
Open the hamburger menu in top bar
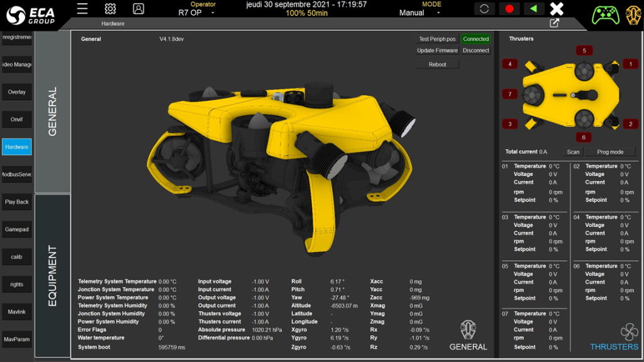[82, 9]
